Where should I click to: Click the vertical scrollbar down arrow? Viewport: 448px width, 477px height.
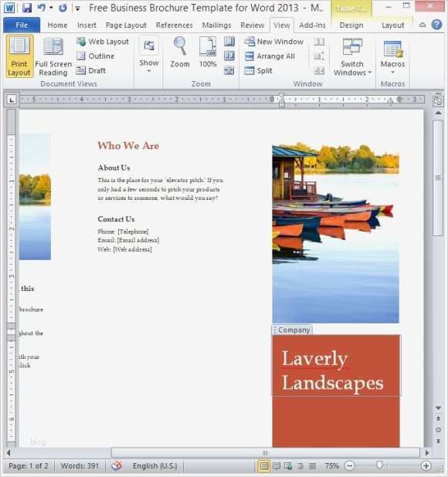pyautogui.click(x=438, y=408)
